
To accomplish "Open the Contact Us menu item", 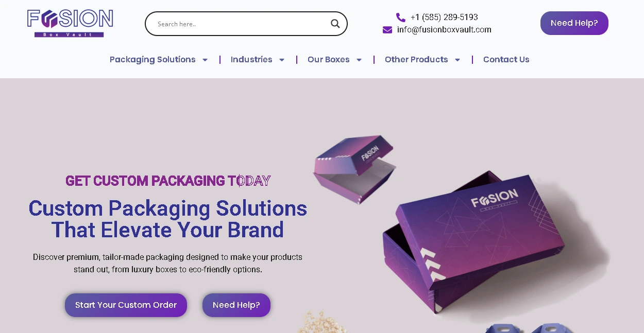I will [x=506, y=60].
